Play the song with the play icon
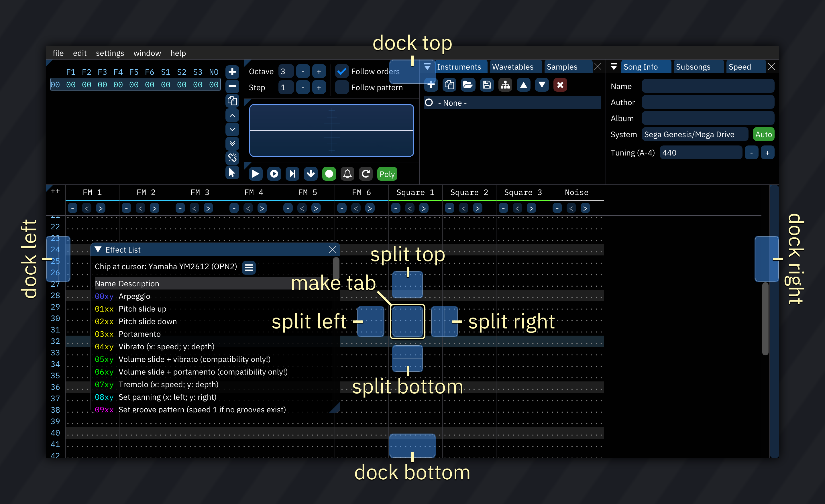The width and height of the screenshot is (825, 504). tap(256, 174)
